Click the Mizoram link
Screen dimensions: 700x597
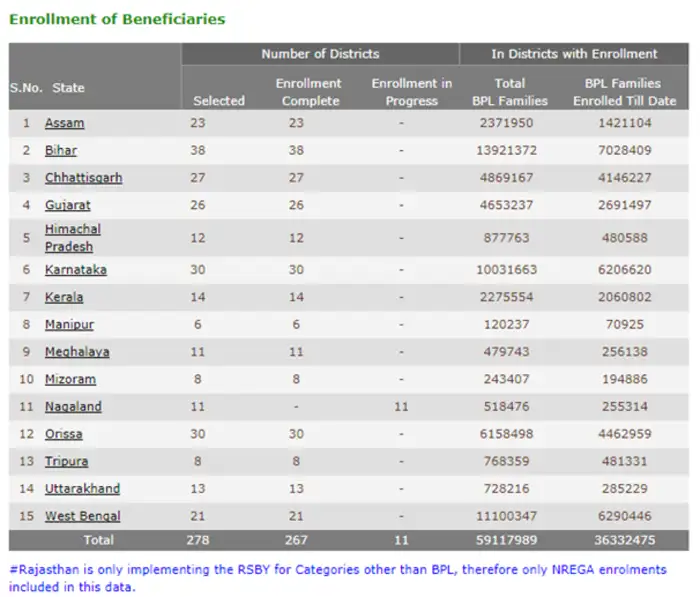72,380
